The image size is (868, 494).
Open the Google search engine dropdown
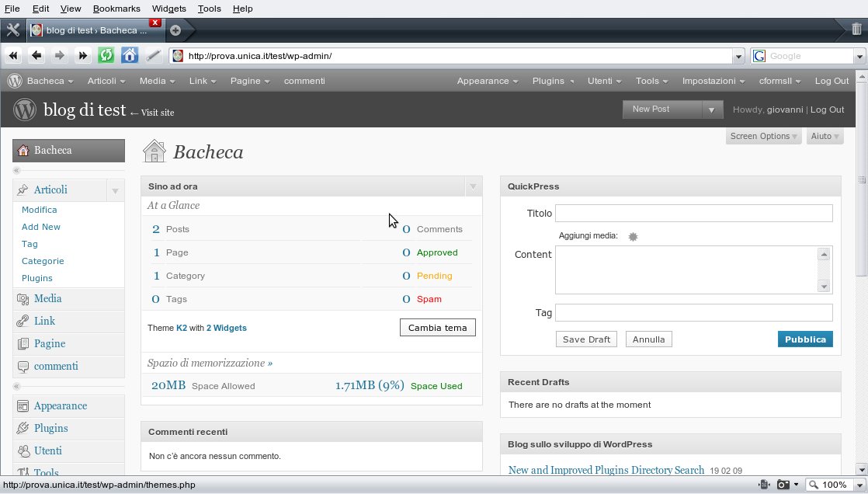(859, 56)
